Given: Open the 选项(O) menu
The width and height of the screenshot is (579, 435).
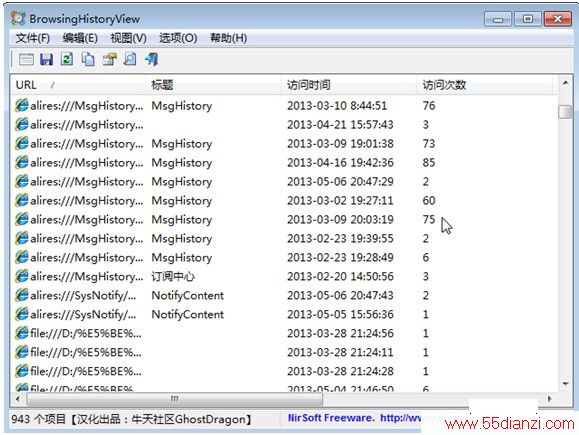Looking at the screenshot, I should pos(178,38).
